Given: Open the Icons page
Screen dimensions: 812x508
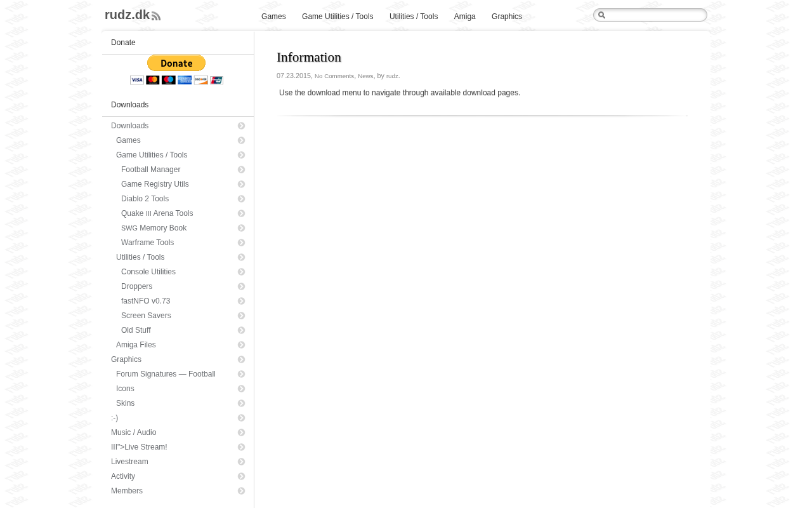Looking at the screenshot, I should (x=125, y=389).
